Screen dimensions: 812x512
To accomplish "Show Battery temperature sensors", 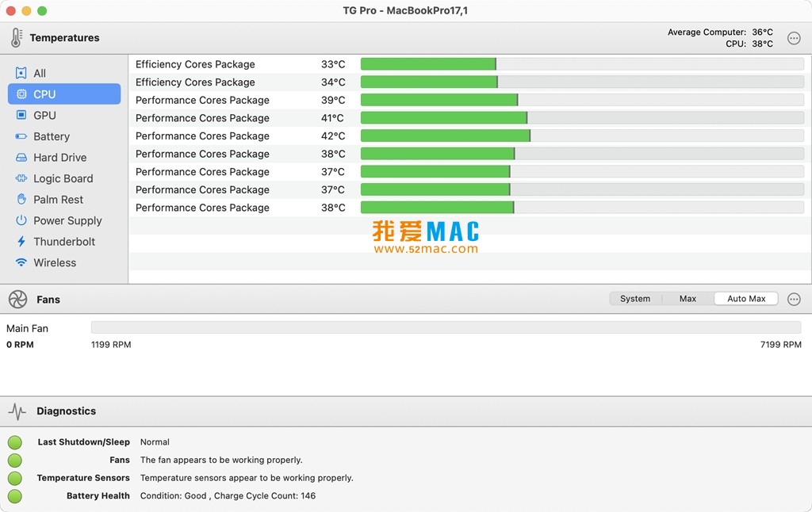I will tap(52, 136).
